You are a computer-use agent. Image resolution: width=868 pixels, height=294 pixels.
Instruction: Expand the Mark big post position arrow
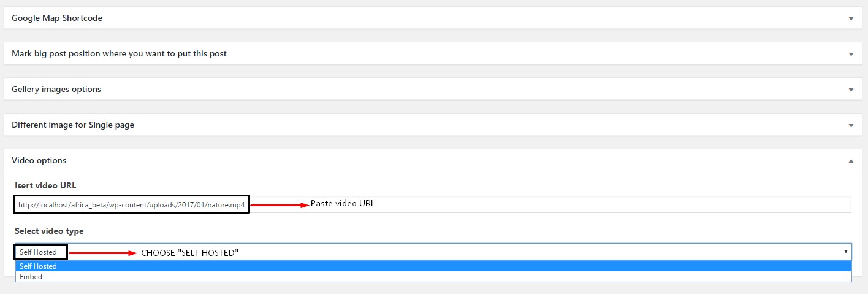tap(851, 54)
